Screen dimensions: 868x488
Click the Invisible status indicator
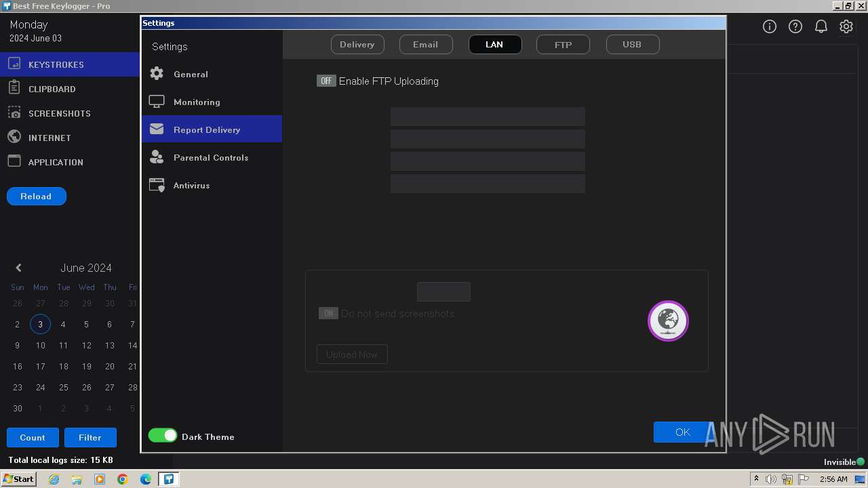[x=844, y=462]
